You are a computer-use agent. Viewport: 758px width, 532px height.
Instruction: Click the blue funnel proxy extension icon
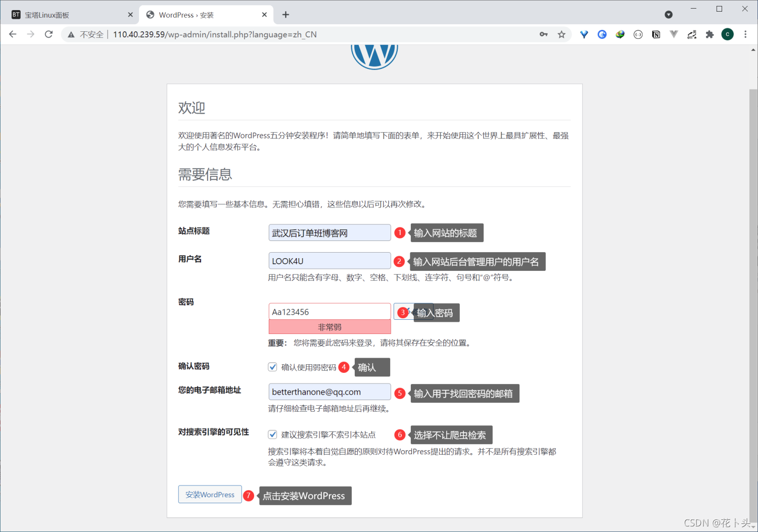tap(584, 34)
